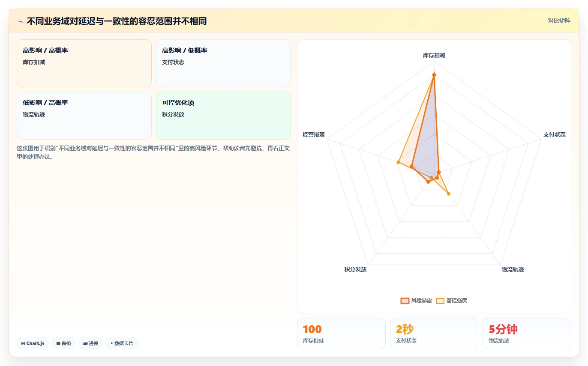
Task: Click the 支付状态 radar axis label
Action: click(555, 134)
